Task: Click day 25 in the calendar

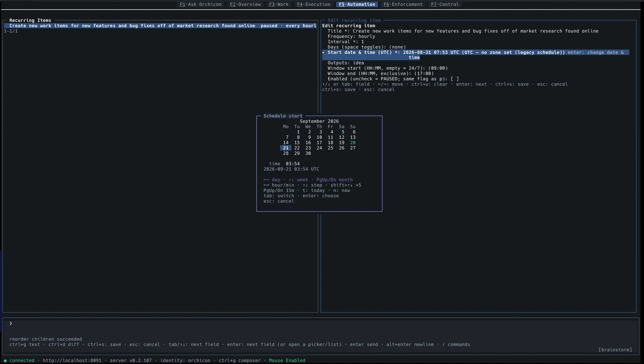Action: pyautogui.click(x=331, y=148)
